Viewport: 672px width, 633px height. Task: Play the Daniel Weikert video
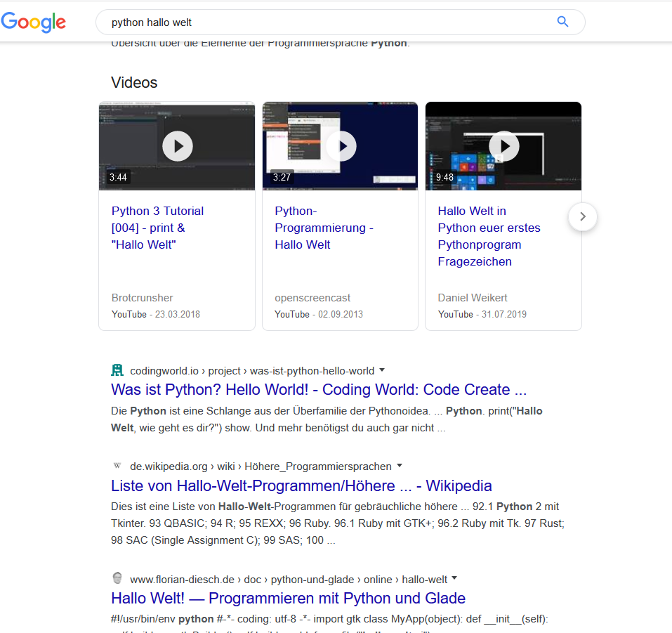click(503, 145)
